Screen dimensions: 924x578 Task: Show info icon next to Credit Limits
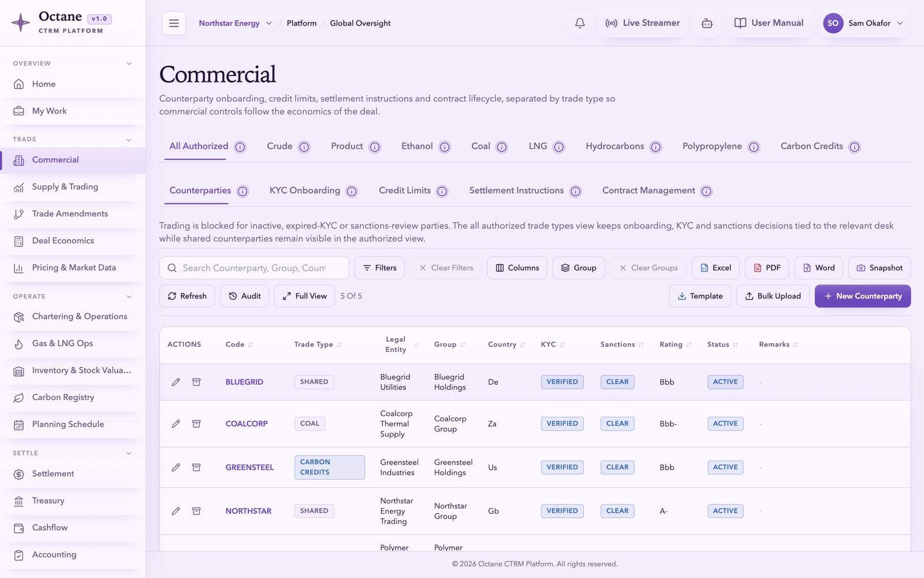(442, 191)
